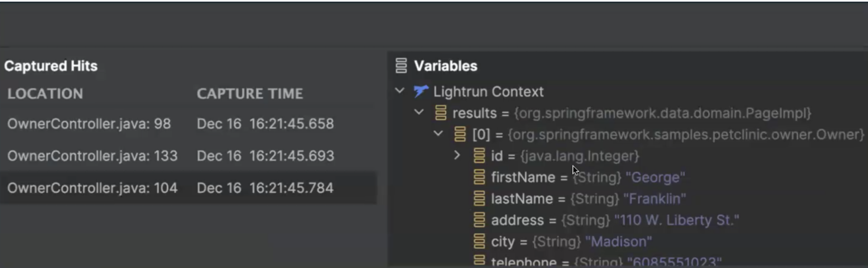Click the [0] element variable icon
This screenshot has width=868, height=268.
coord(460,134)
